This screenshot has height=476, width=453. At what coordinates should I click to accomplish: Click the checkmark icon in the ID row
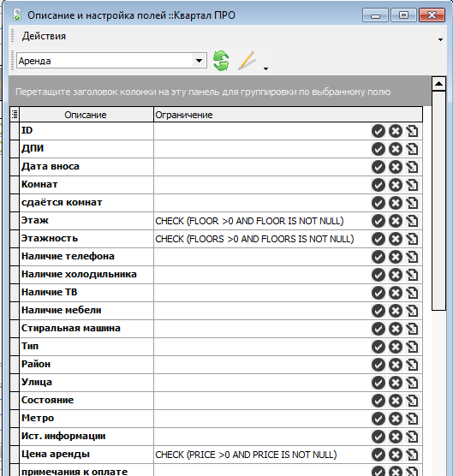(x=378, y=131)
